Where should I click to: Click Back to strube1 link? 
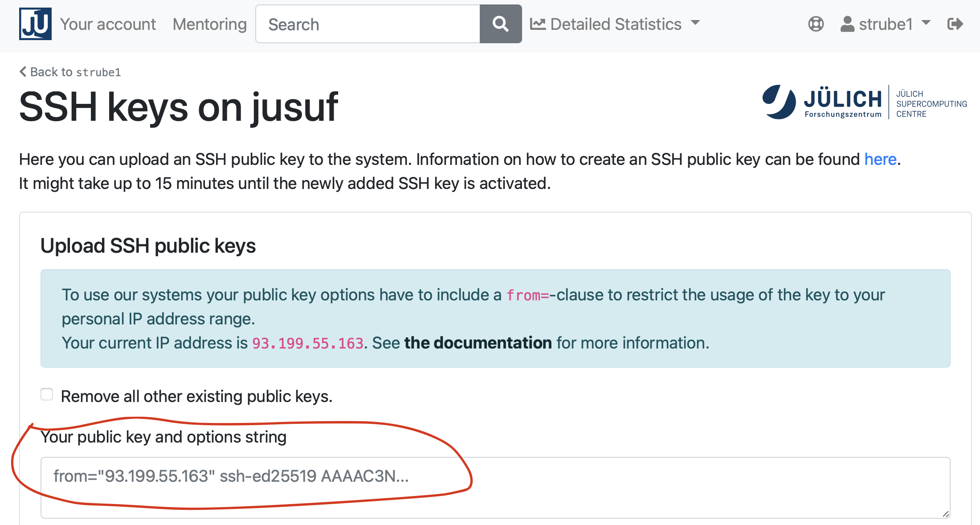point(76,72)
